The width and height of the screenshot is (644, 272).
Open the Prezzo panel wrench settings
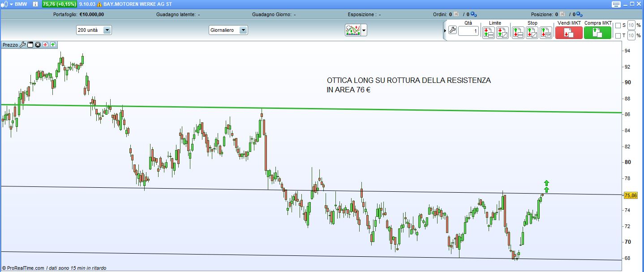click(23, 45)
